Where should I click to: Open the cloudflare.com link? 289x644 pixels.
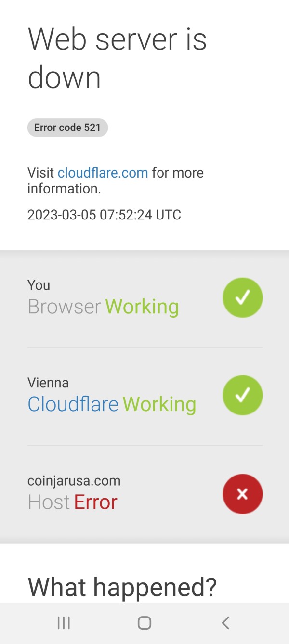(103, 173)
